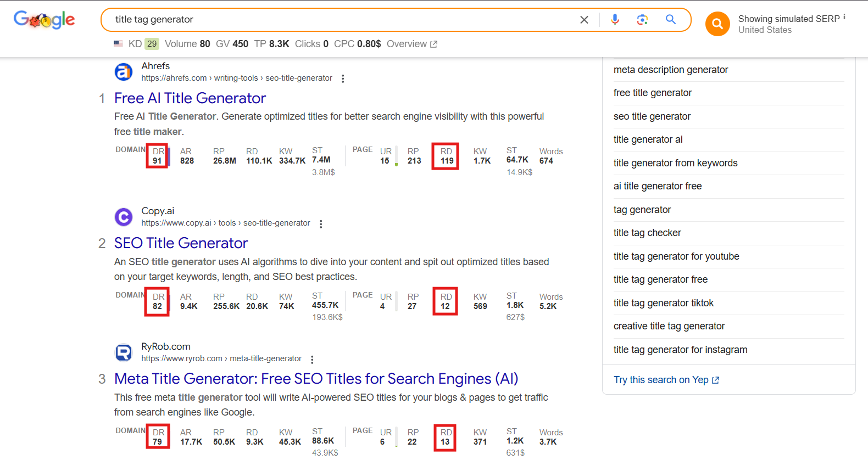868x471 pixels.
Task: Click 'Try this search on Yep'
Action: click(x=666, y=380)
